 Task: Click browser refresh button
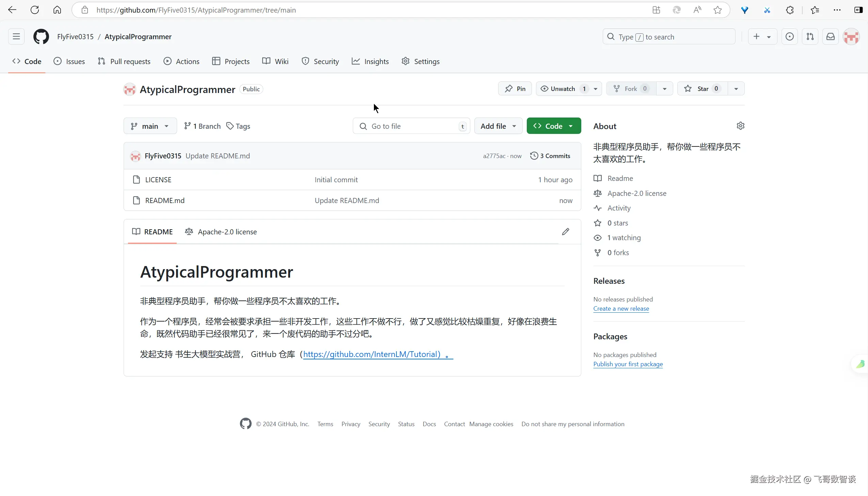coord(35,10)
